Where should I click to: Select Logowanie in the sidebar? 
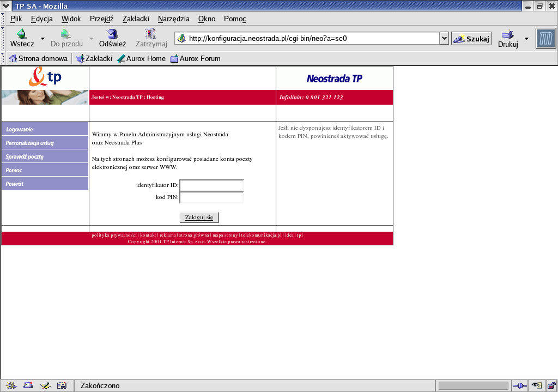point(45,129)
